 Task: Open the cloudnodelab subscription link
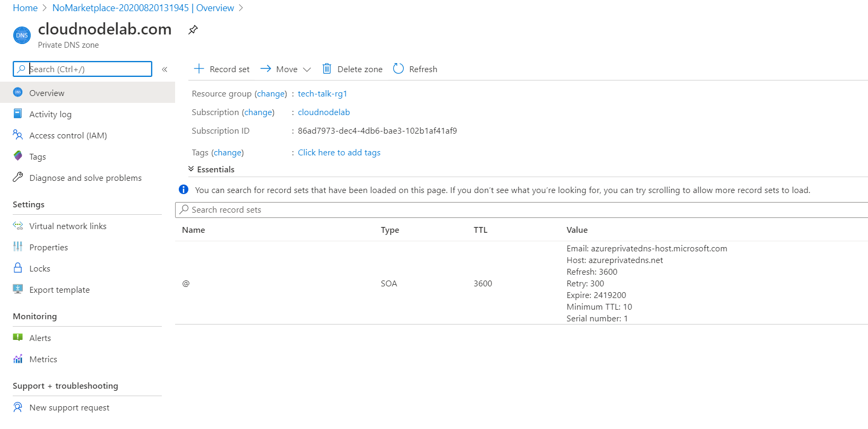(324, 112)
